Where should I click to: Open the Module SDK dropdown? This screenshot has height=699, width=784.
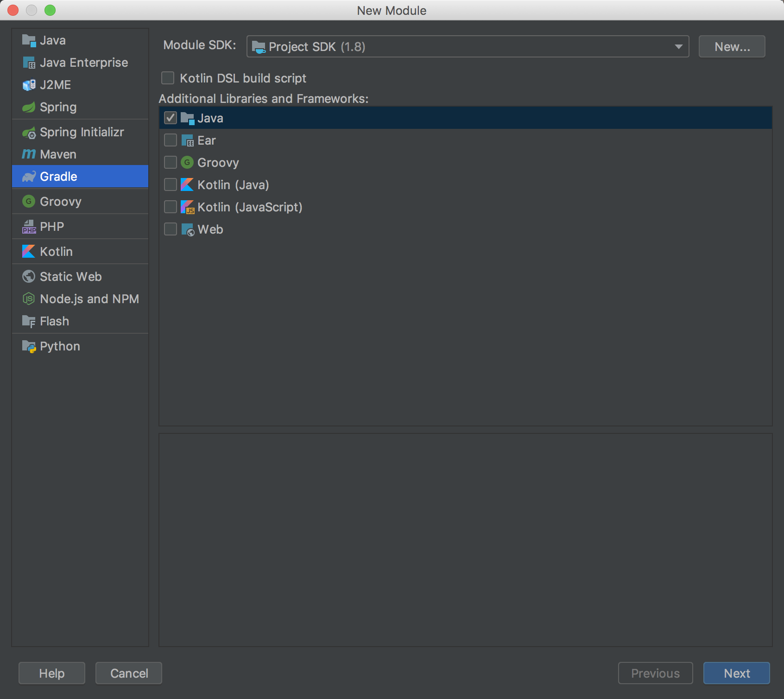468,46
